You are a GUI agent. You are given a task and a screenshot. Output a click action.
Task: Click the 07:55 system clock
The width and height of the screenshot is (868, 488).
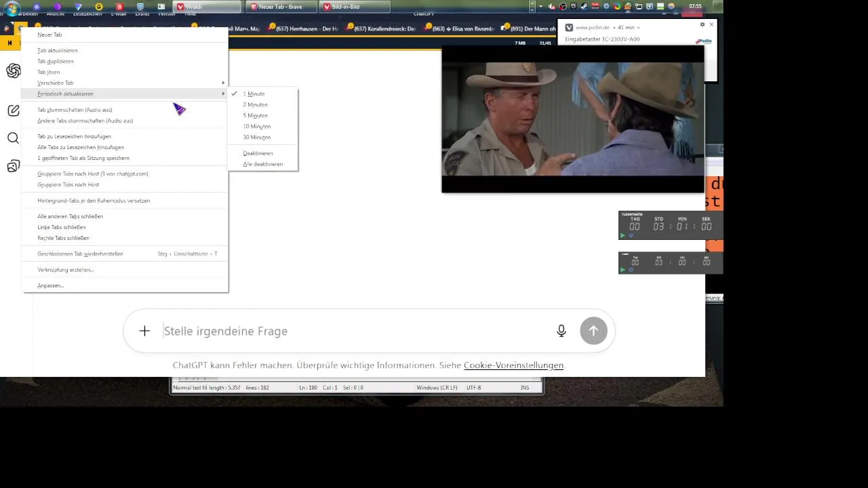click(x=695, y=6)
